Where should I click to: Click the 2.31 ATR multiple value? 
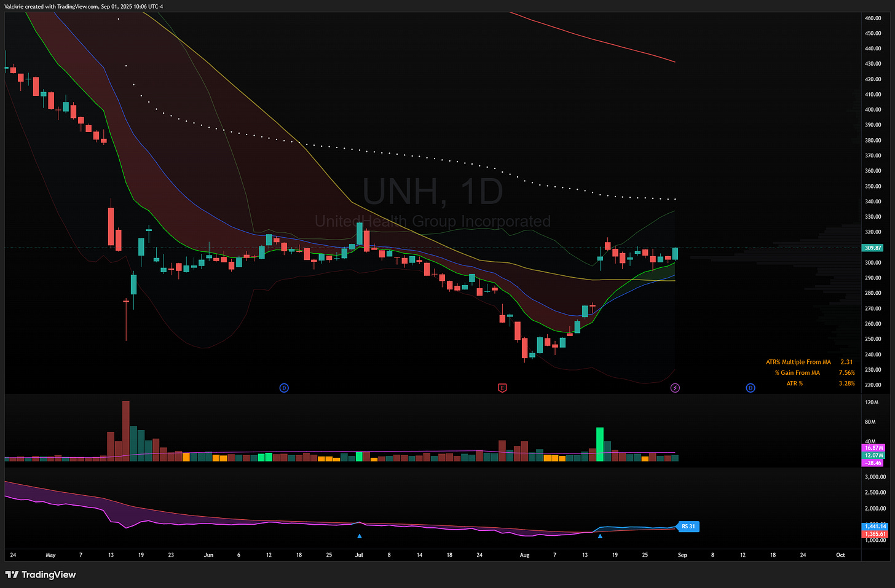click(x=846, y=362)
